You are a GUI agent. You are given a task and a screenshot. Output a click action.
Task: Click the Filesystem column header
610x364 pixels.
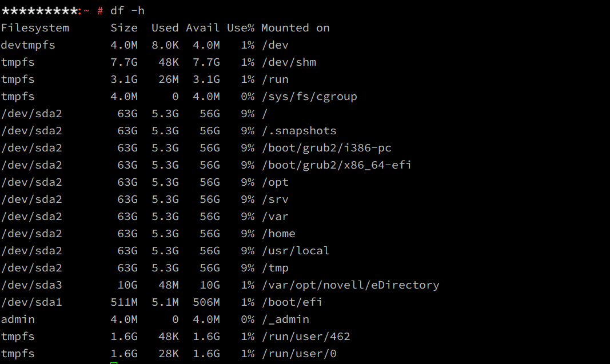tap(35, 28)
